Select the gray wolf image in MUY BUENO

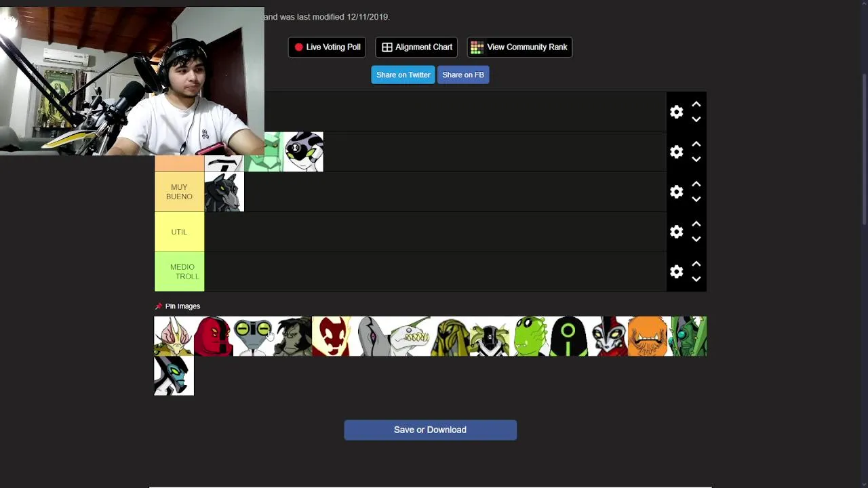(x=224, y=192)
